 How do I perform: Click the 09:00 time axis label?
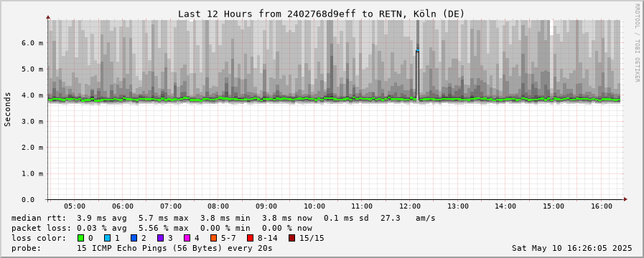266,206
